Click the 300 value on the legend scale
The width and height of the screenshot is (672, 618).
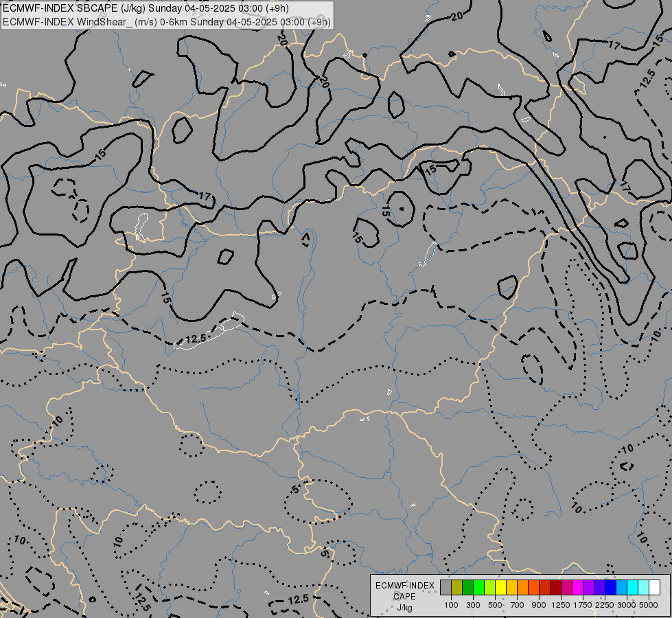473,605
